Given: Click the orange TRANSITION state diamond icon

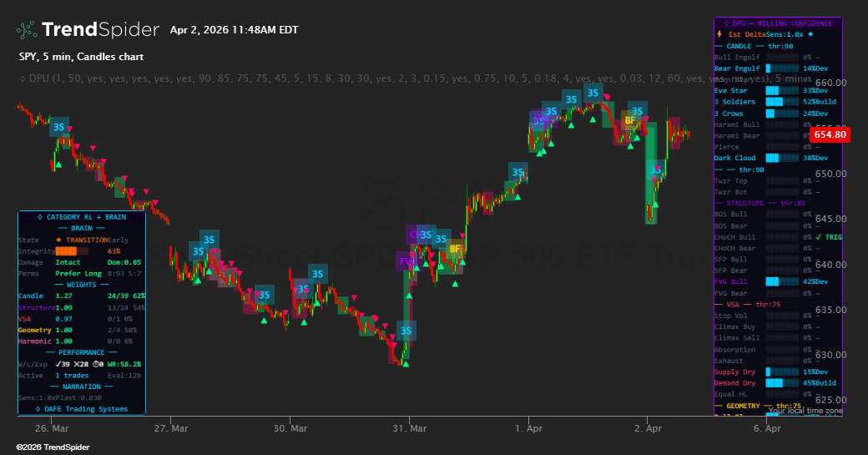Looking at the screenshot, I should (x=58, y=240).
